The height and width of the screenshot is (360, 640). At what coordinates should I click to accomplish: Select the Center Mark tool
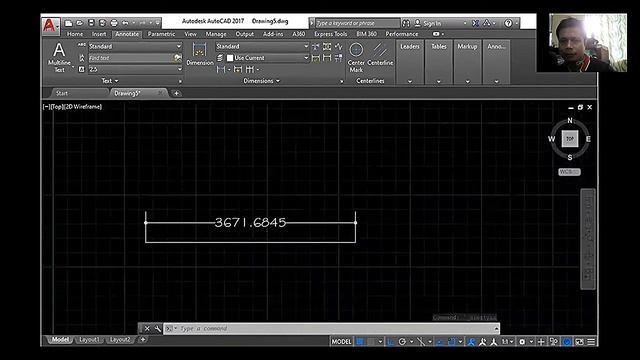click(356, 58)
